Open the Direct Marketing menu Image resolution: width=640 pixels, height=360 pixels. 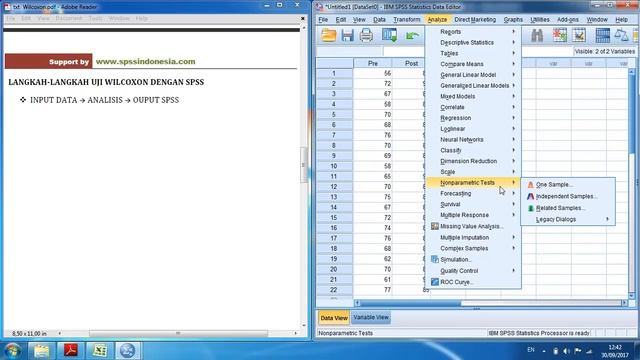click(x=475, y=20)
